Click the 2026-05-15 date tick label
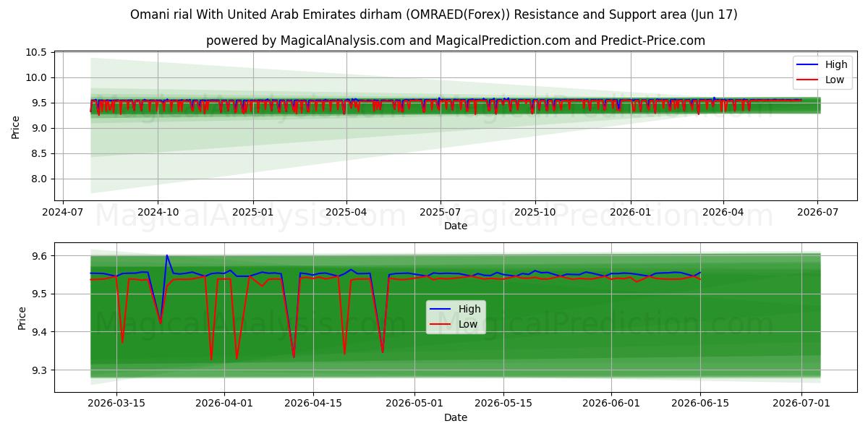 pos(503,403)
